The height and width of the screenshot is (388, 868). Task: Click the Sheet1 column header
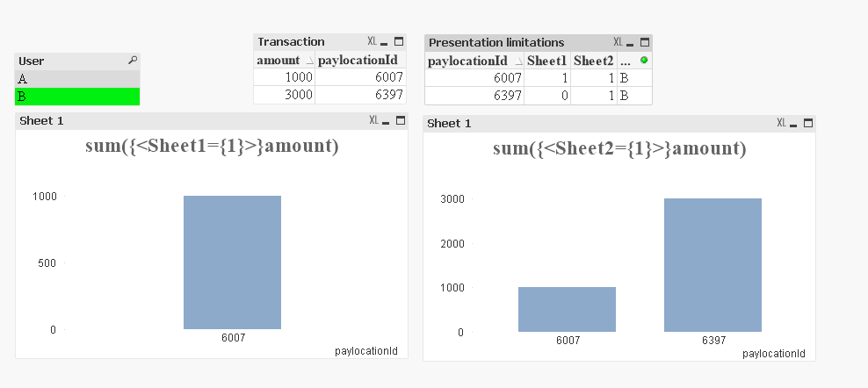tap(546, 61)
